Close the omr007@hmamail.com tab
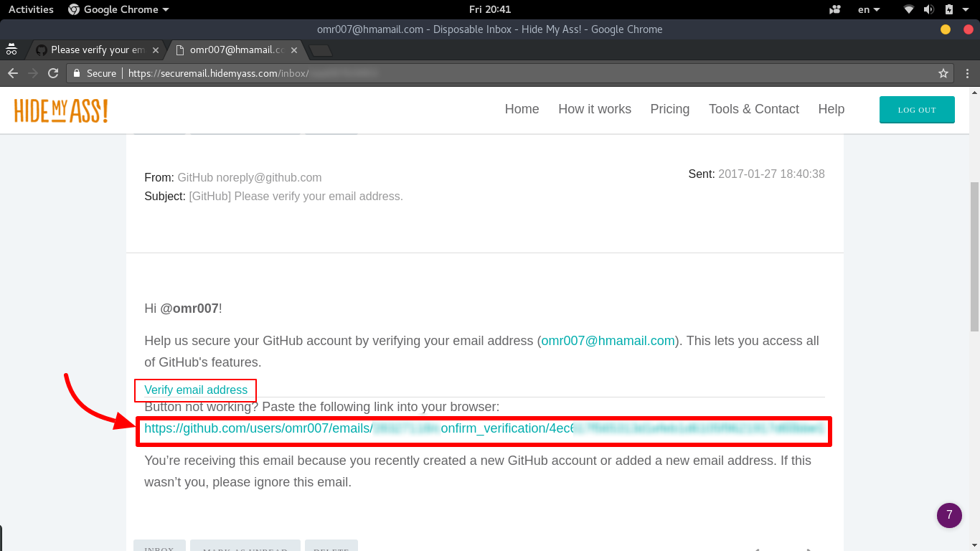 (x=294, y=50)
